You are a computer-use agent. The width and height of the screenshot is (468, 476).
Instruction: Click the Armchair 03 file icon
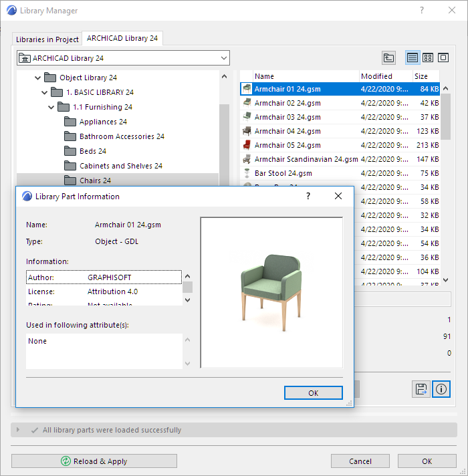click(247, 116)
